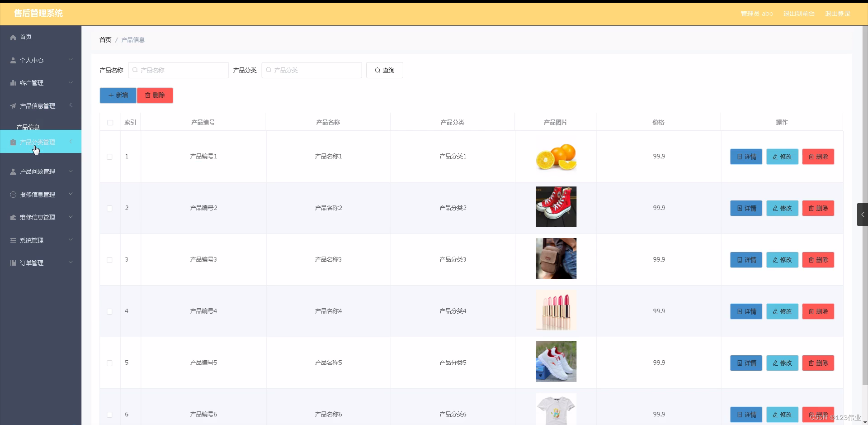This screenshot has width=868, height=425.
Task: Select the clock icon for 报修信息管理
Action: point(13,195)
